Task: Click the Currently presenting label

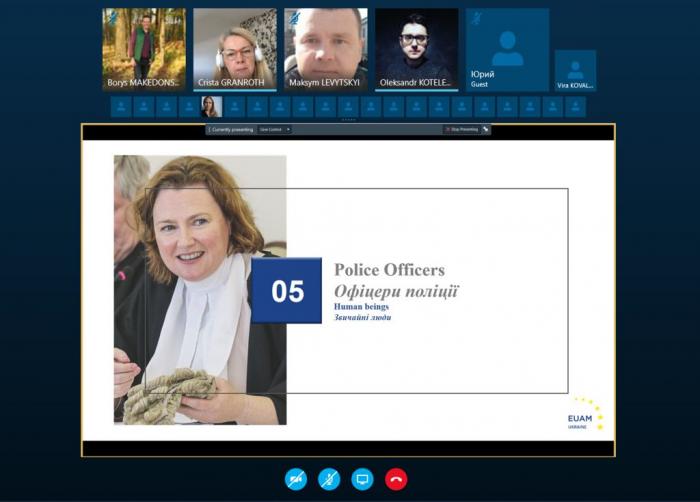Action: pyautogui.click(x=231, y=129)
